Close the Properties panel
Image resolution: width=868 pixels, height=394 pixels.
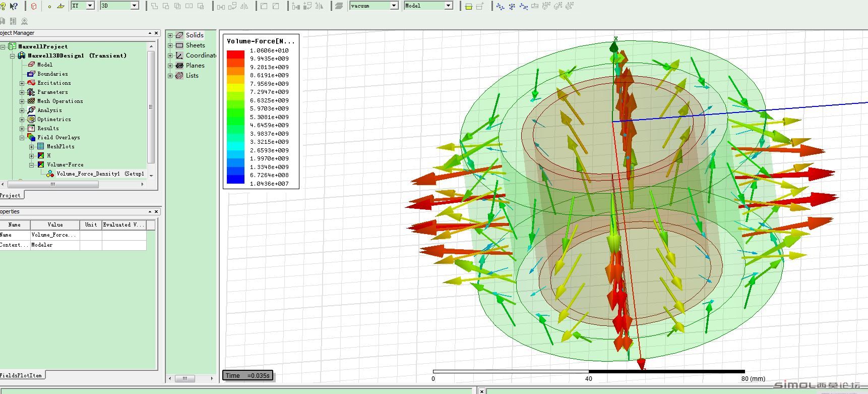click(x=156, y=211)
